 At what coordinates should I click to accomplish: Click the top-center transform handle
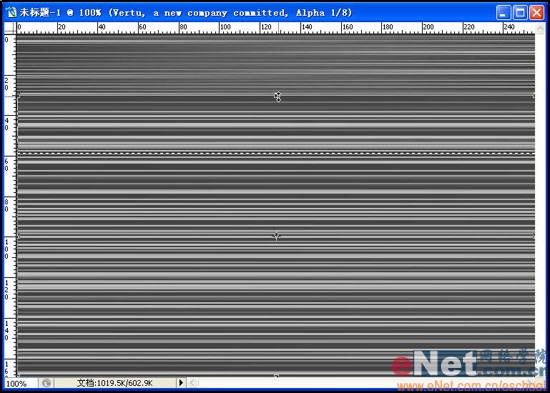(x=278, y=96)
